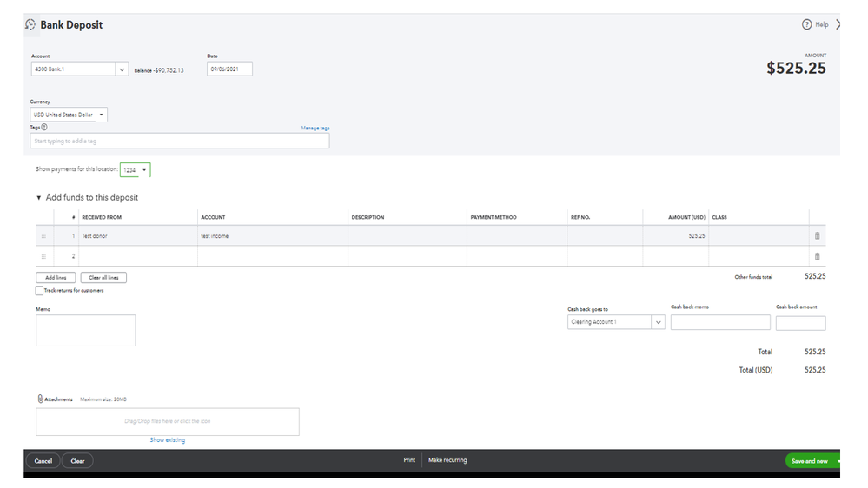Click the Ref No. cell of line 1

tap(605, 235)
